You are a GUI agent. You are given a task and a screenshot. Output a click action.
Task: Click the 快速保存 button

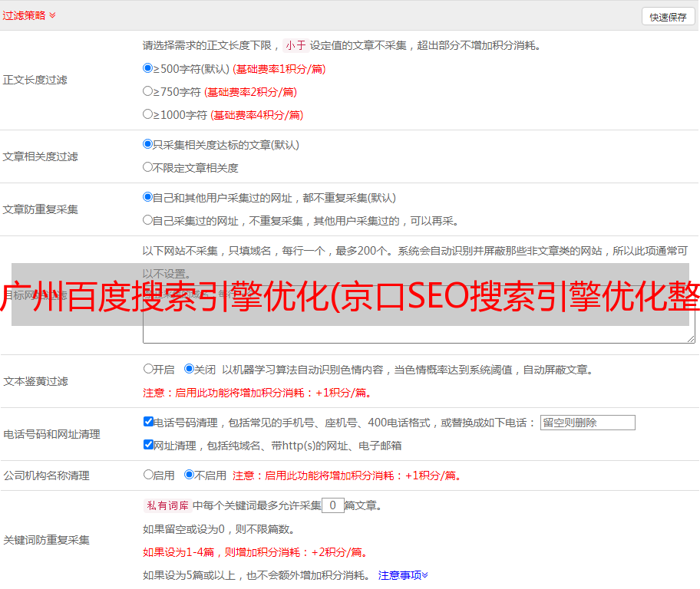coord(668,17)
